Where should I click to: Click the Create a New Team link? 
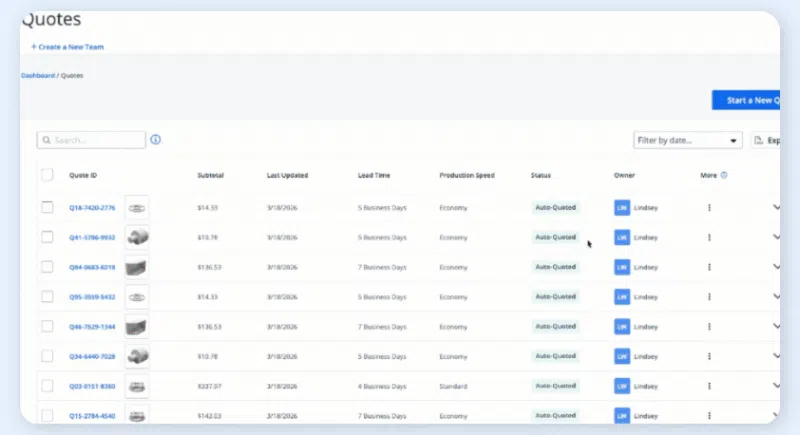(67, 46)
